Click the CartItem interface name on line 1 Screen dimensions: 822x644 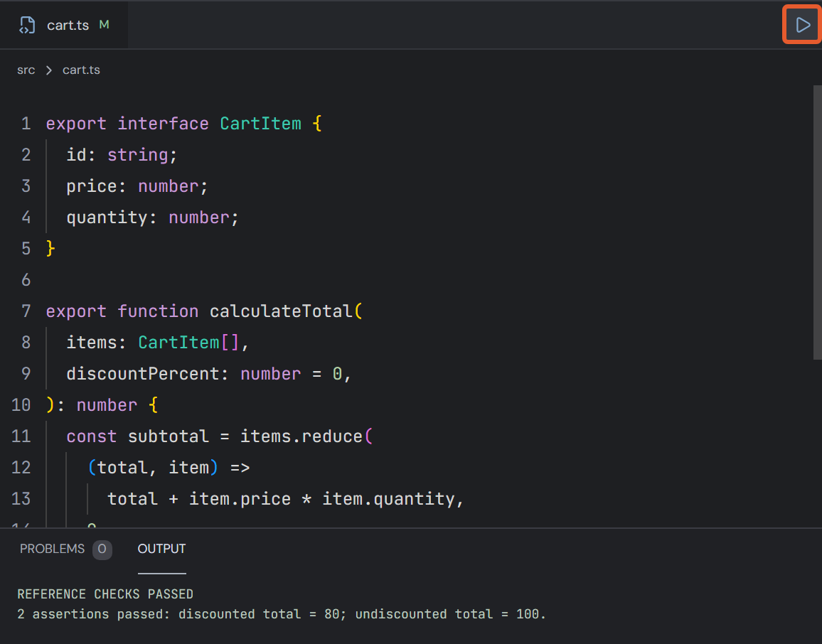click(260, 124)
